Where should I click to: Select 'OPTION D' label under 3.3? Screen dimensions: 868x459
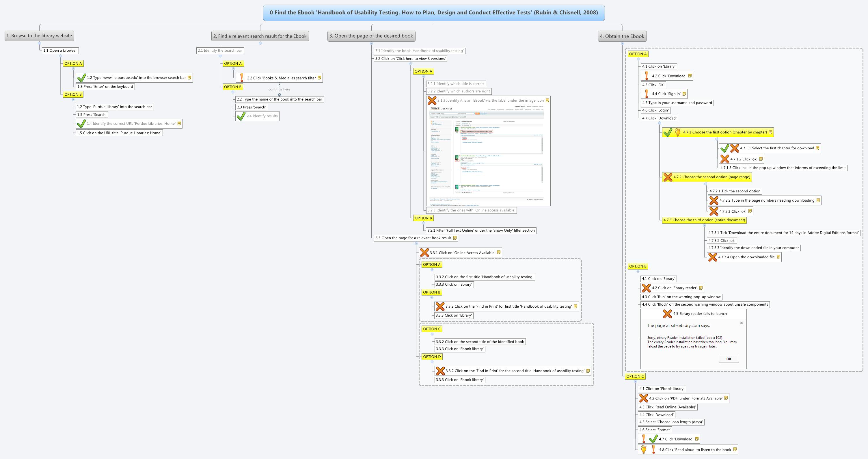[x=432, y=356]
